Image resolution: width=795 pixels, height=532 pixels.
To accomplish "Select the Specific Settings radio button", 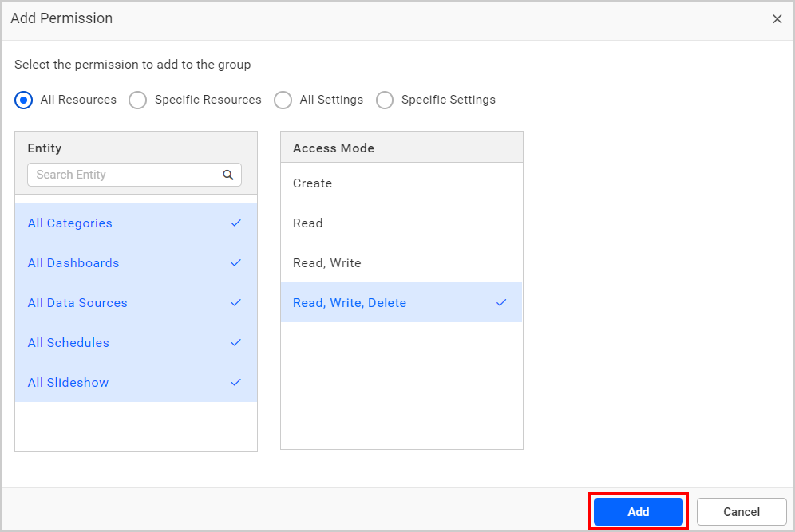I will pos(385,100).
